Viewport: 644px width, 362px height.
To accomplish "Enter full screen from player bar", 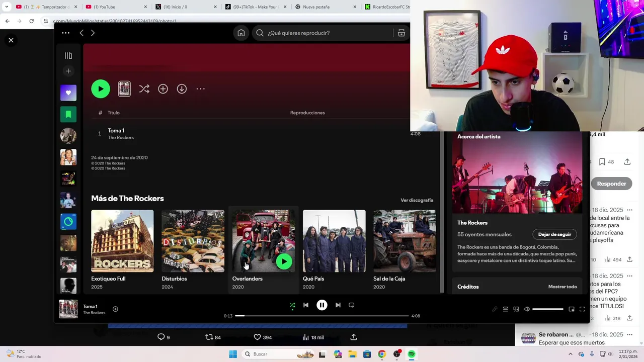I will (x=582, y=309).
